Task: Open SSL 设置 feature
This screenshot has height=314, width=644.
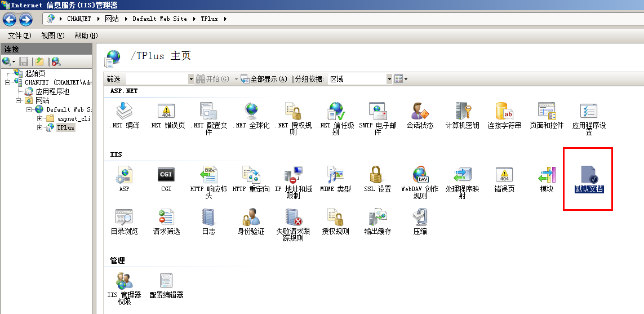Action: pyautogui.click(x=378, y=179)
